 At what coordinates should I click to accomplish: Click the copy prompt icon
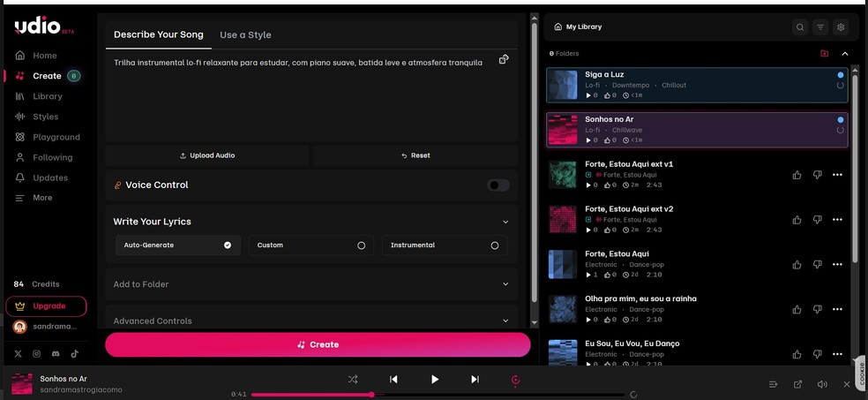click(x=504, y=59)
